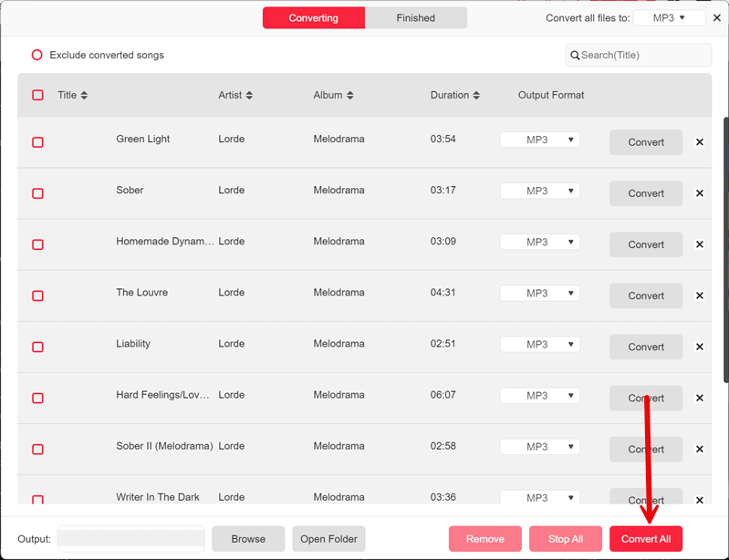
Task: Switch to the Converting tab
Action: (313, 18)
